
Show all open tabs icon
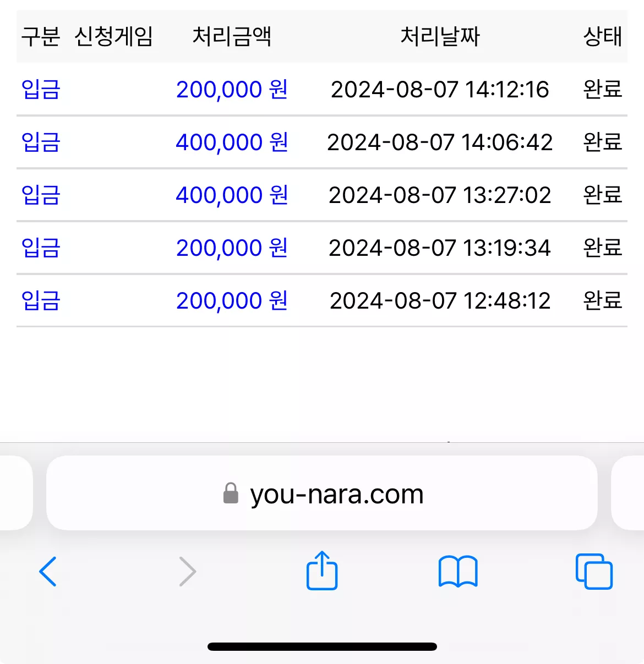point(594,572)
